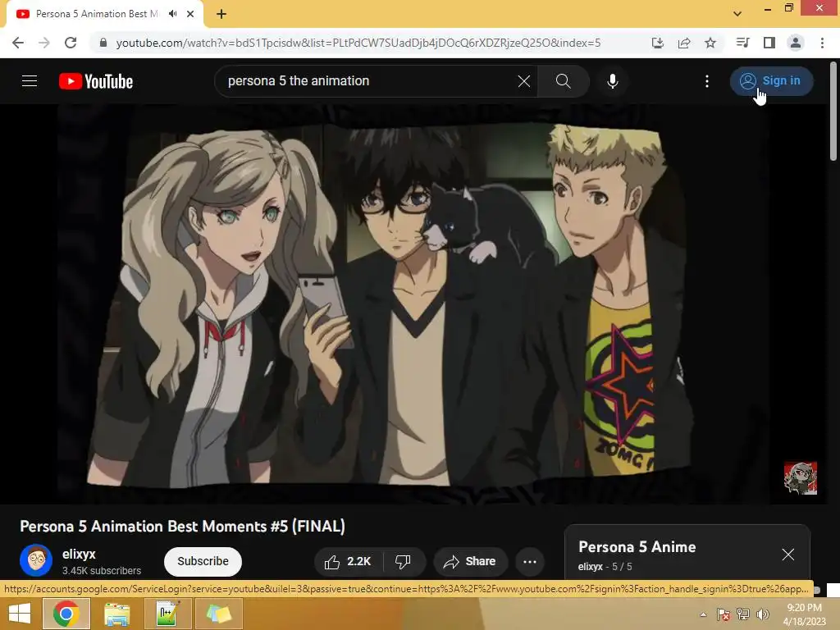
Task: Open more actions ellipsis menu
Action: click(530, 561)
